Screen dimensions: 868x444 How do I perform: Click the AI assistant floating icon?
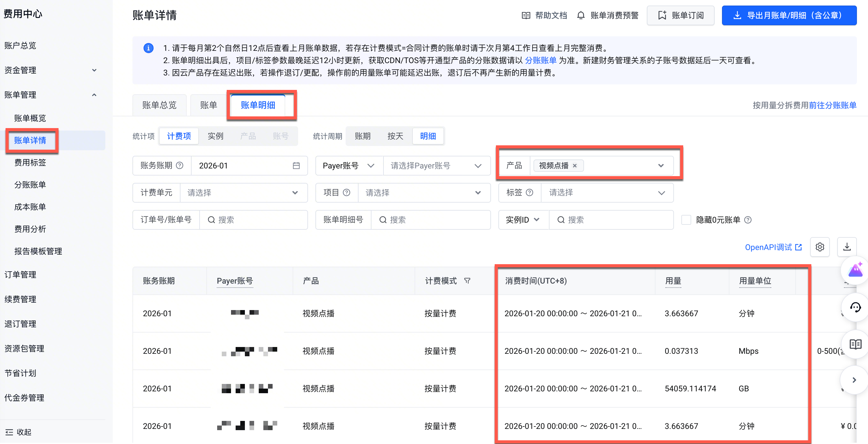(855, 270)
